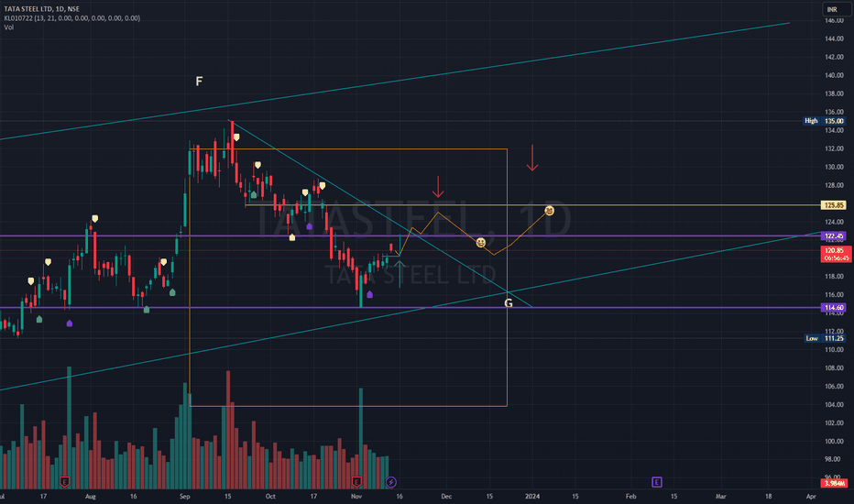Click the Oct label on the time axis
This screenshot has width=854, height=504.
click(270, 497)
